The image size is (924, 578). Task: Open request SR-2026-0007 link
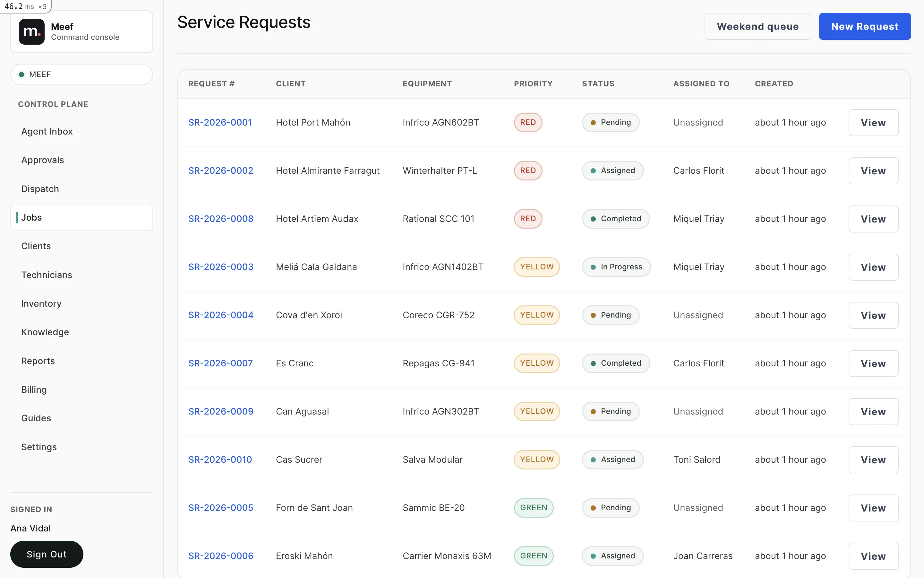coord(220,363)
